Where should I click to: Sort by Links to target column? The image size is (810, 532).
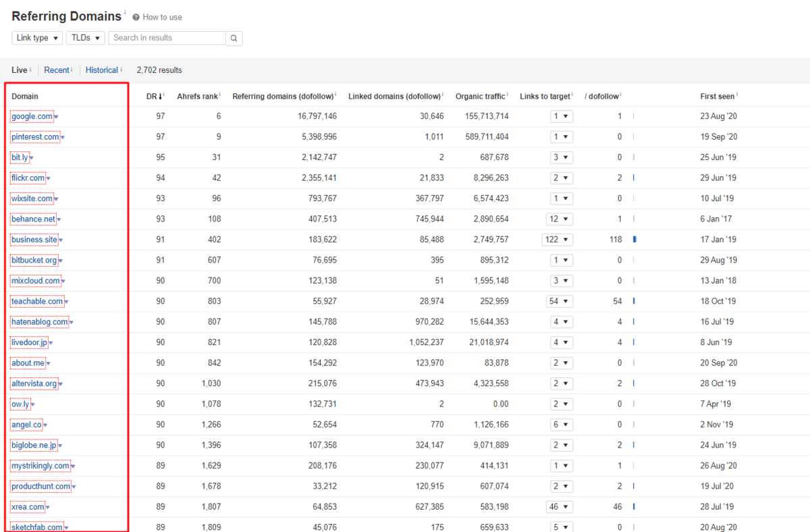[545, 97]
